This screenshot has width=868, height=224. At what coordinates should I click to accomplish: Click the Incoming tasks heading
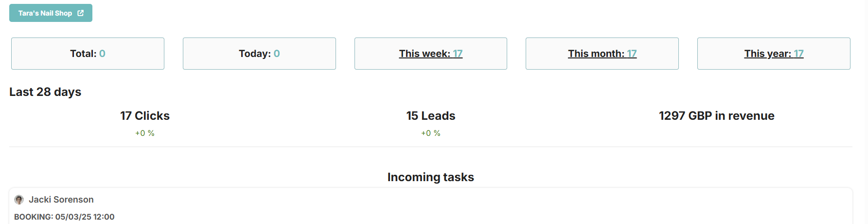click(430, 177)
